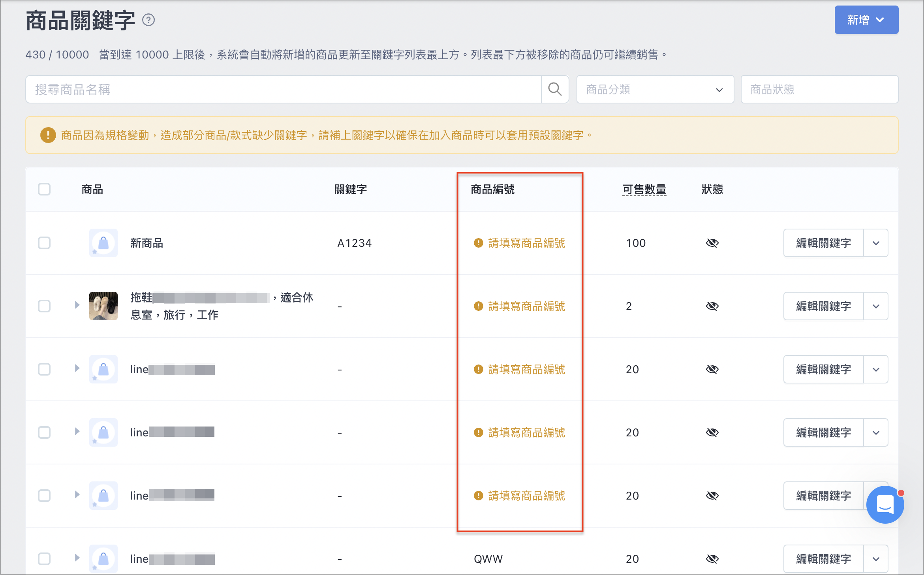This screenshot has width=924, height=575.
Task: Select the checkbox for the 拖鞋 product
Action: coord(44,306)
